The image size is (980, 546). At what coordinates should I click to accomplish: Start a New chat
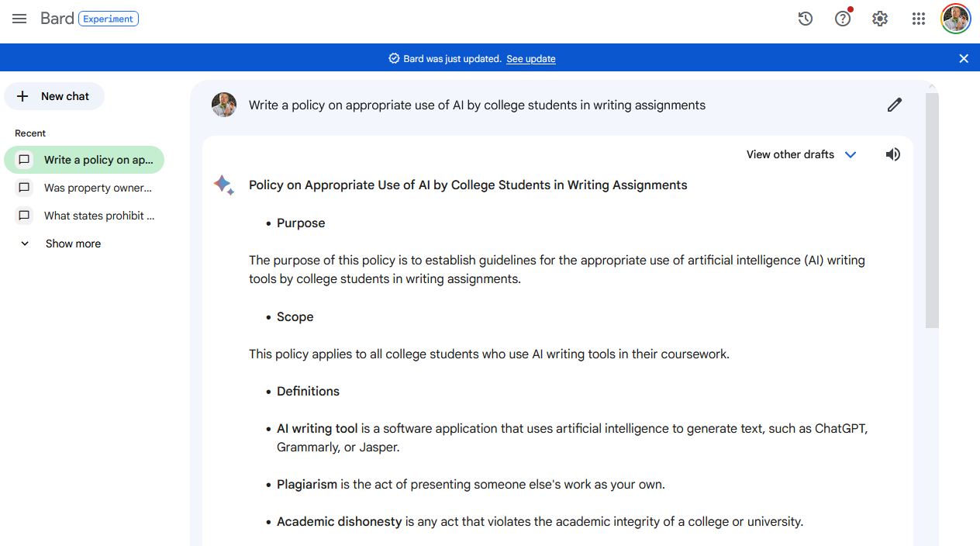(53, 96)
